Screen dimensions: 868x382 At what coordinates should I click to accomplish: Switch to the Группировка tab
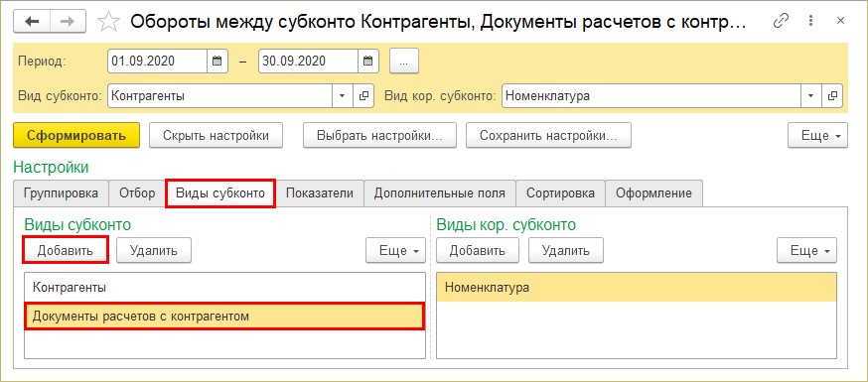point(61,193)
